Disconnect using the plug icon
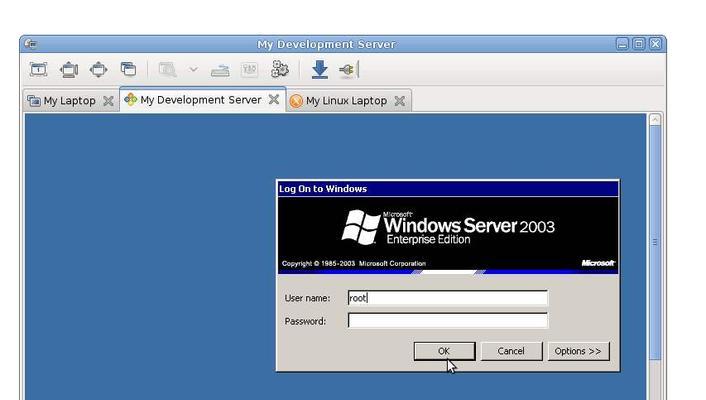The image size is (706, 400). click(348, 70)
